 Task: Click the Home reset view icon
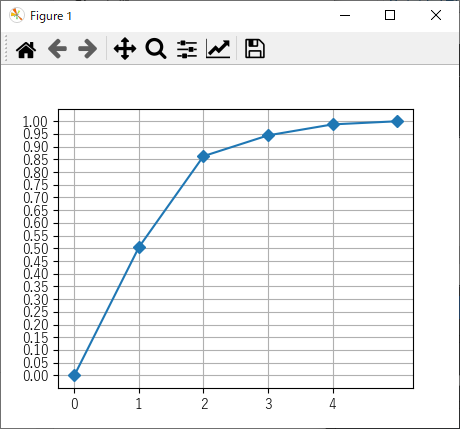[26, 49]
